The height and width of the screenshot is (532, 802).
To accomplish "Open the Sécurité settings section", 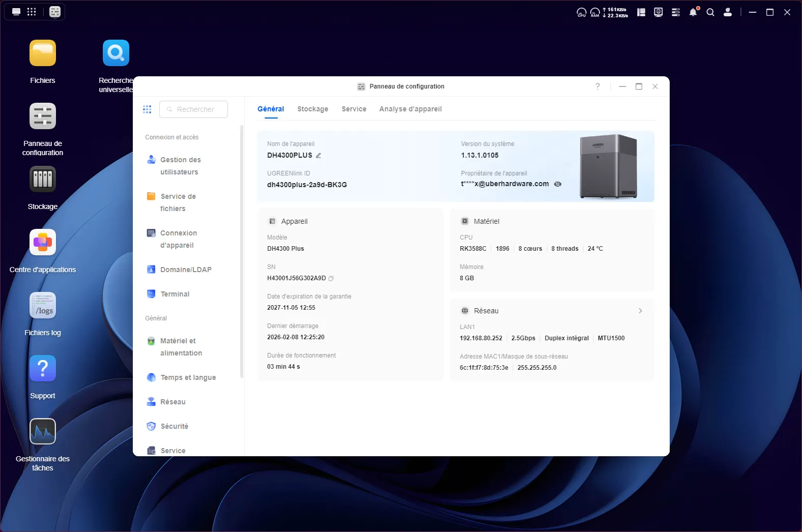I will pos(174,426).
